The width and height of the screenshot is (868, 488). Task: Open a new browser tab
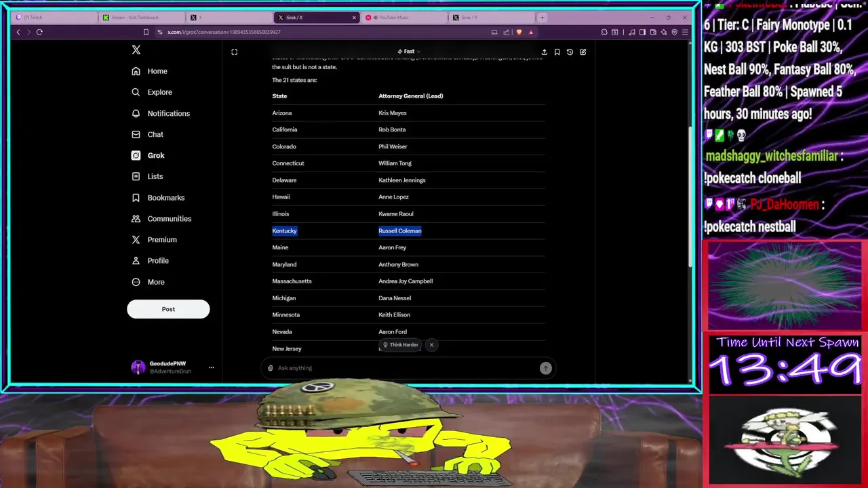(x=542, y=18)
